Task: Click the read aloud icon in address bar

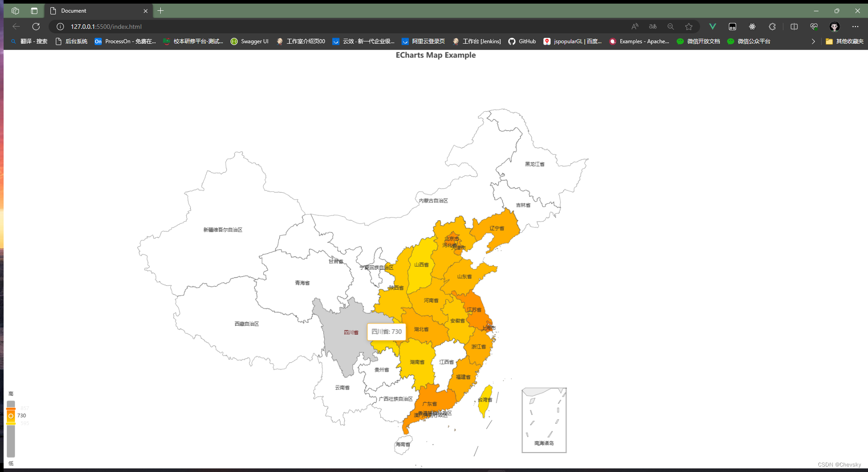Action: click(635, 27)
